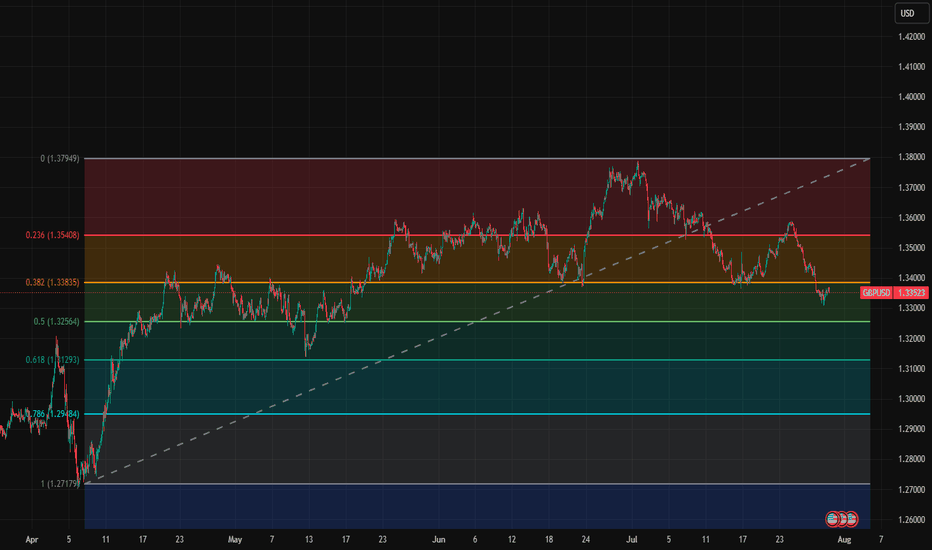
Task: Select the Fib label 0 (1.37949)
Action: 60,159
